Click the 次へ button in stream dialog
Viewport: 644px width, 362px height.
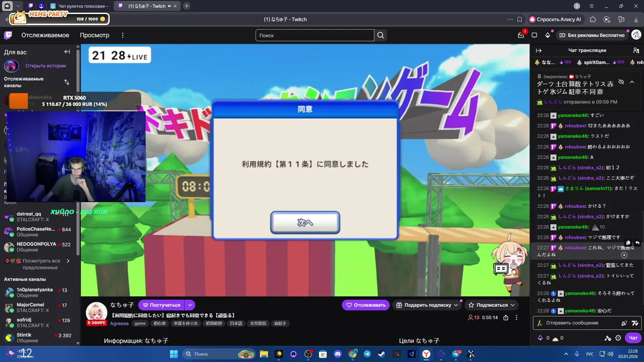pos(305,223)
